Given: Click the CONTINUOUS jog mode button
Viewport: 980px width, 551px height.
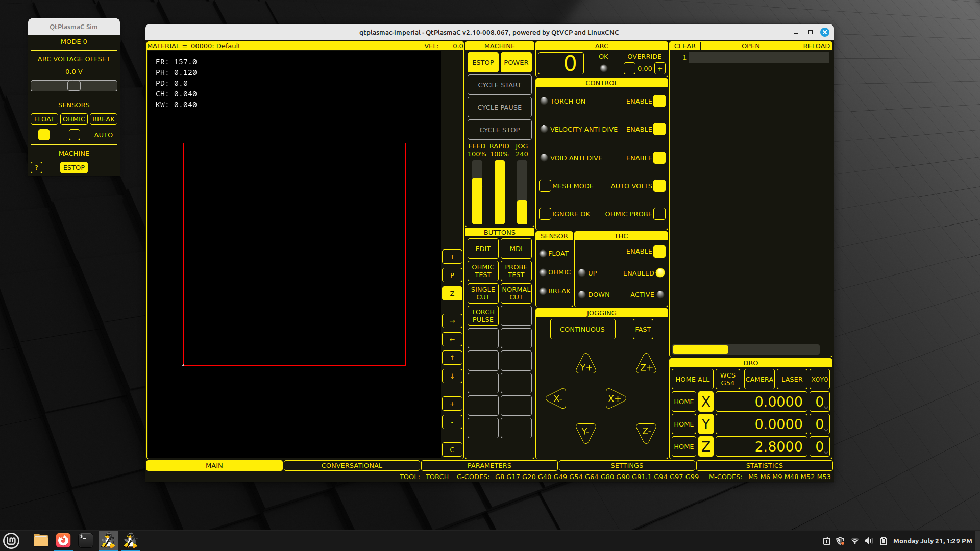Looking at the screenshot, I should coord(582,329).
